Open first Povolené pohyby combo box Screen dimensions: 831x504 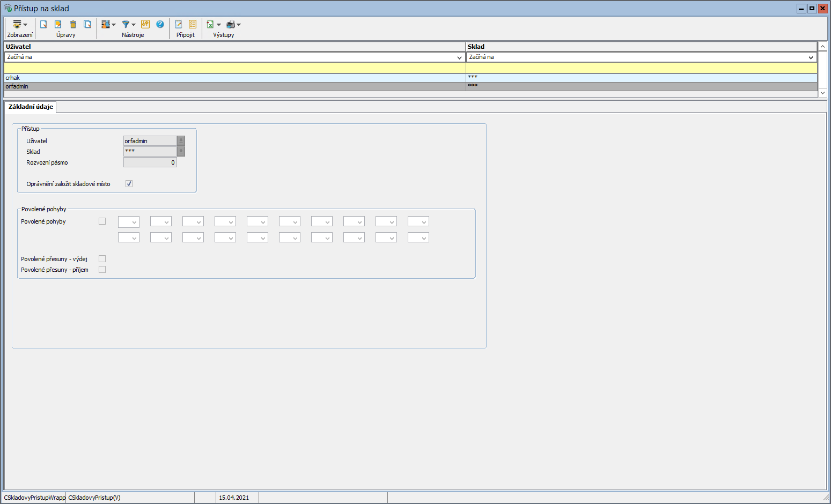[129, 222]
